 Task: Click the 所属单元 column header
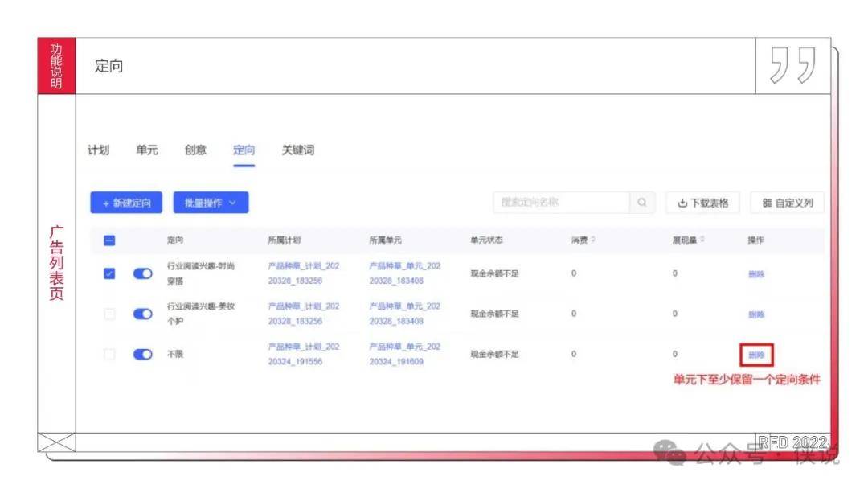(385, 240)
